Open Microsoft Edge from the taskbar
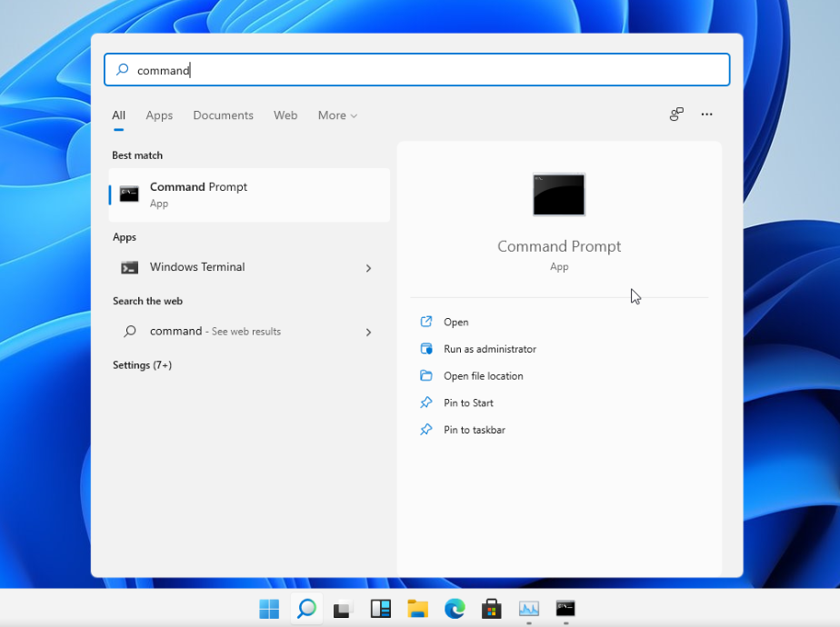Image resolution: width=840 pixels, height=627 pixels. tap(454, 609)
